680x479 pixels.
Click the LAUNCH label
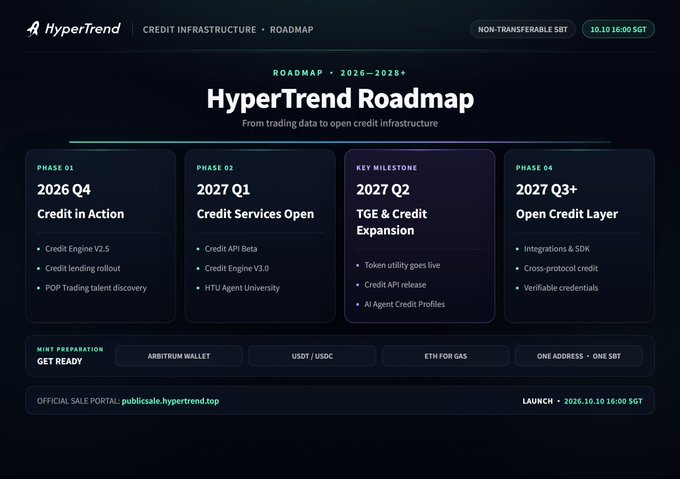pyautogui.click(x=537, y=401)
